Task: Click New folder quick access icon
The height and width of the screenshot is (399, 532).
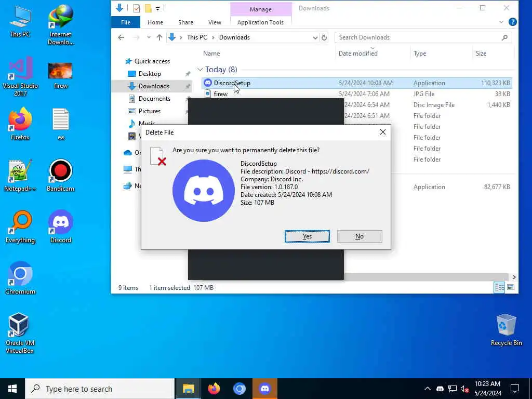Action: coord(148,8)
